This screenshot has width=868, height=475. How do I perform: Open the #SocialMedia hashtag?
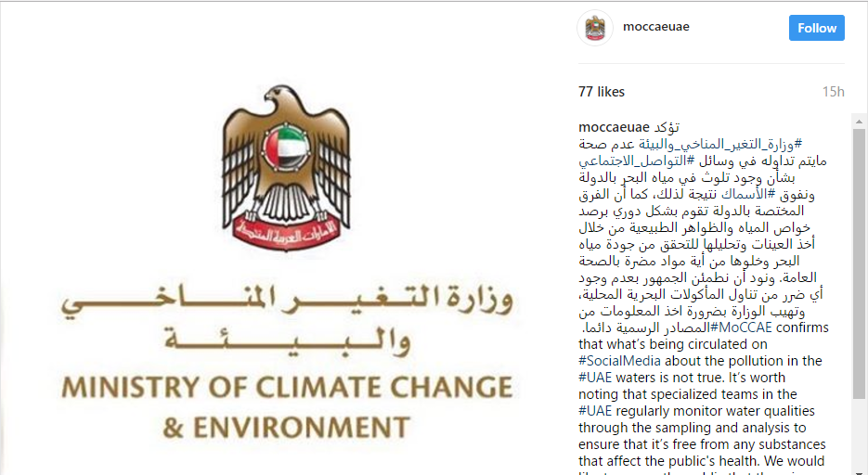619,361
